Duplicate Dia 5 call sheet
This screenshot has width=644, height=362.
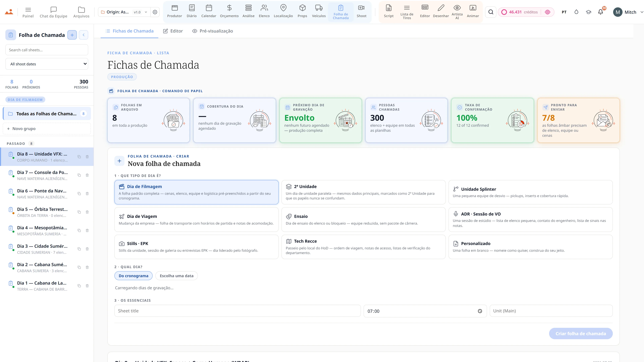click(79, 212)
